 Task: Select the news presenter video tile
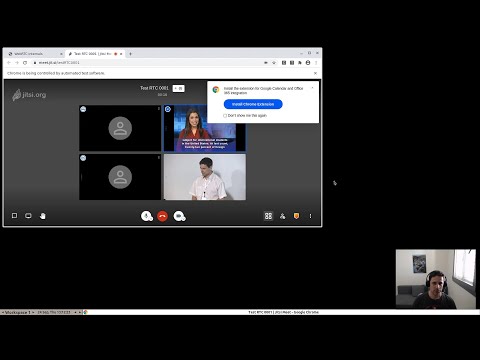pos(205,128)
